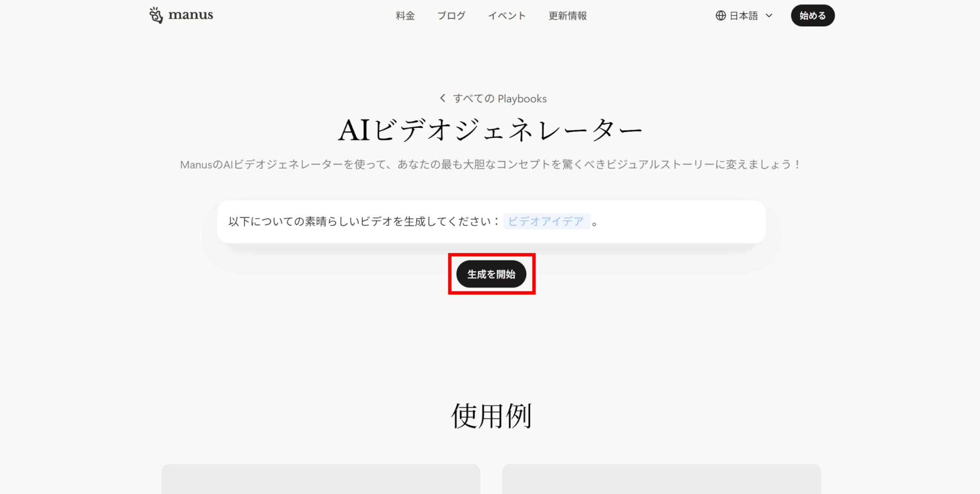This screenshot has height=494, width=980.
Task: Click the 生成を開始 button
Action: [x=491, y=274]
